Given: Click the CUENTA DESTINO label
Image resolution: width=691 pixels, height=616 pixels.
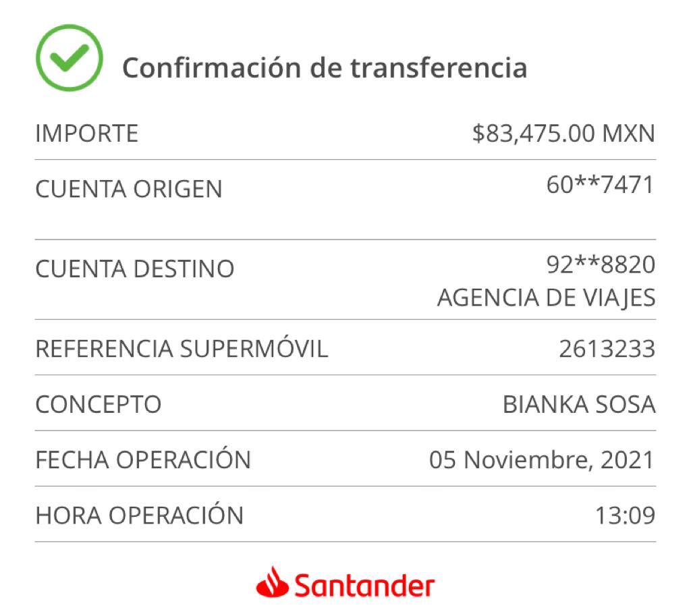Looking at the screenshot, I should coord(135,269).
